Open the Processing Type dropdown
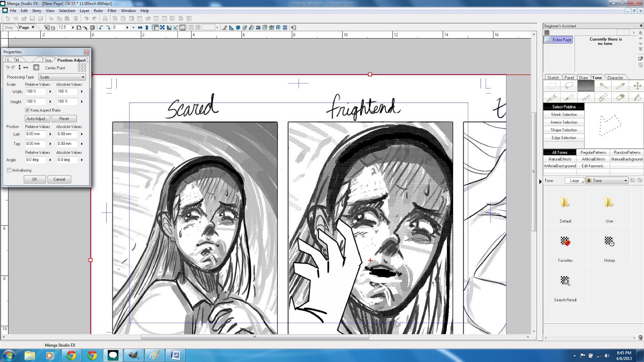The image size is (644, 362). [x=62, y=77]
